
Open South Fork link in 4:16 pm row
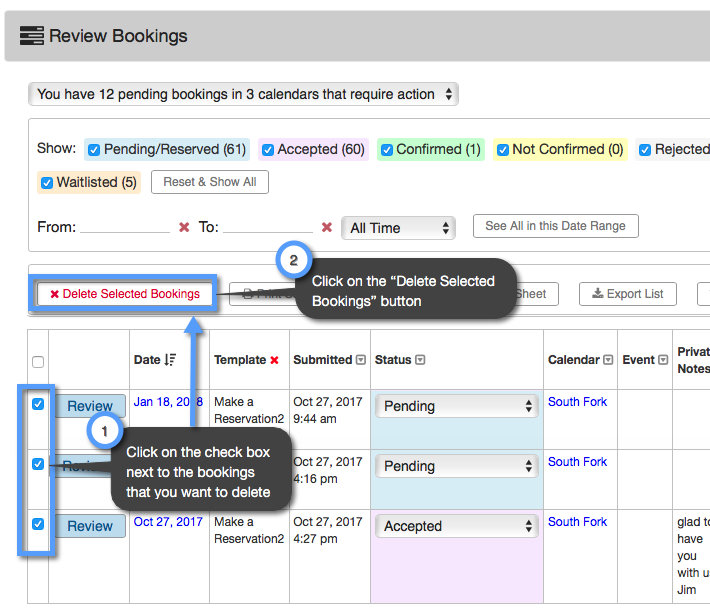(x=577, y=462)
